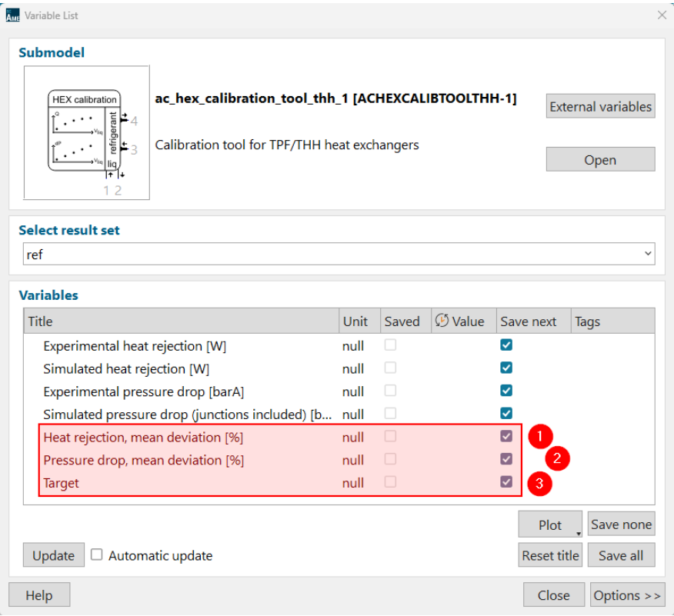Viewport: 674px width, 616px height.
Task: Open the External variables window
Action: pyautogui.click(x=600, y=107)
